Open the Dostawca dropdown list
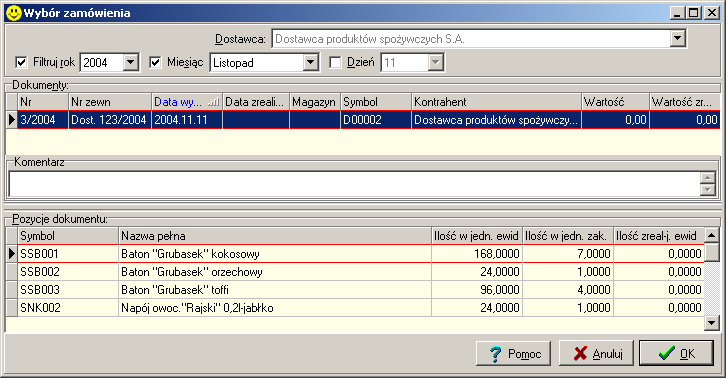The height and width of the screenshot is (378, 726). [x=677, y=38]
